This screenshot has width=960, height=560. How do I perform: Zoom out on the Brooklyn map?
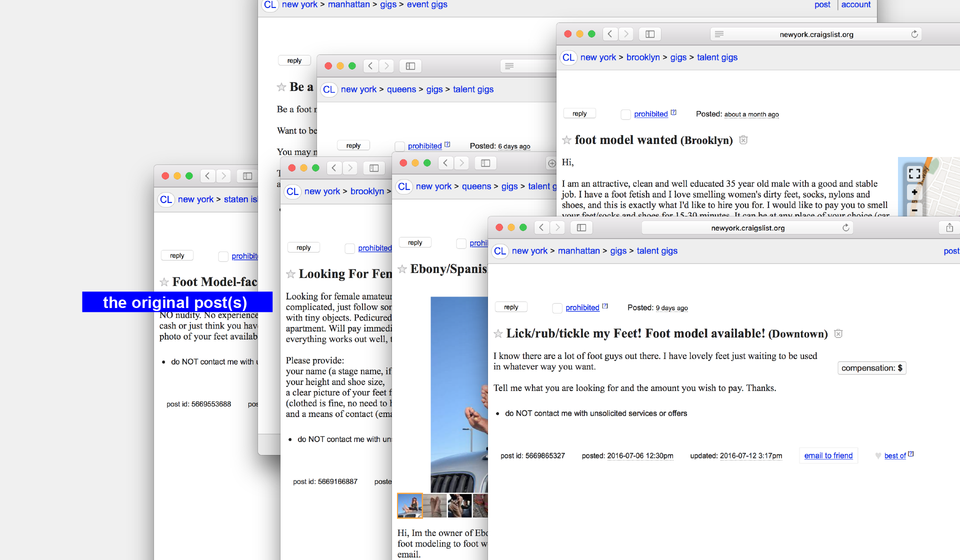[914, 210]
